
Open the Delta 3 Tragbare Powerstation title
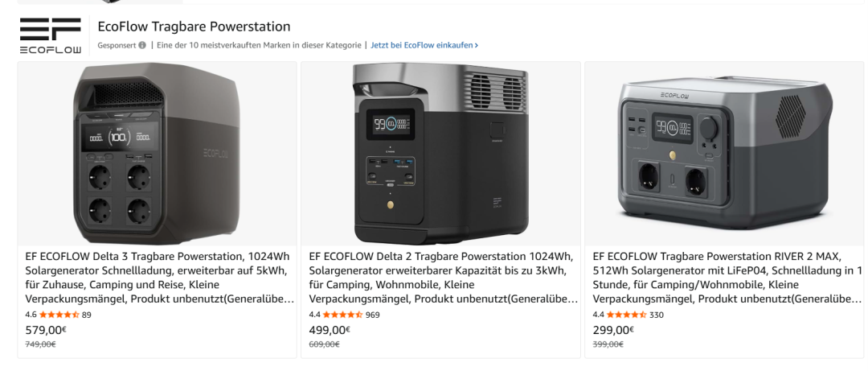(x=157, y=278)
